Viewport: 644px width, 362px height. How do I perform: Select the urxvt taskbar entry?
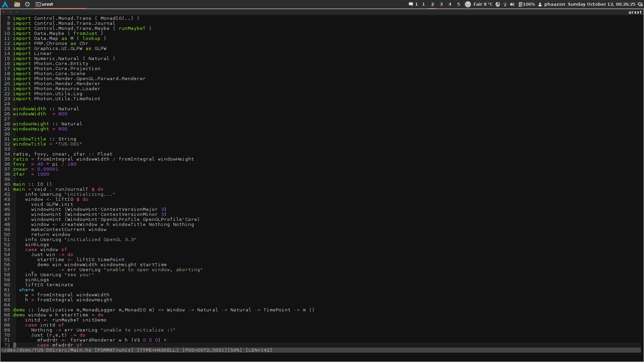click(45, 4)
